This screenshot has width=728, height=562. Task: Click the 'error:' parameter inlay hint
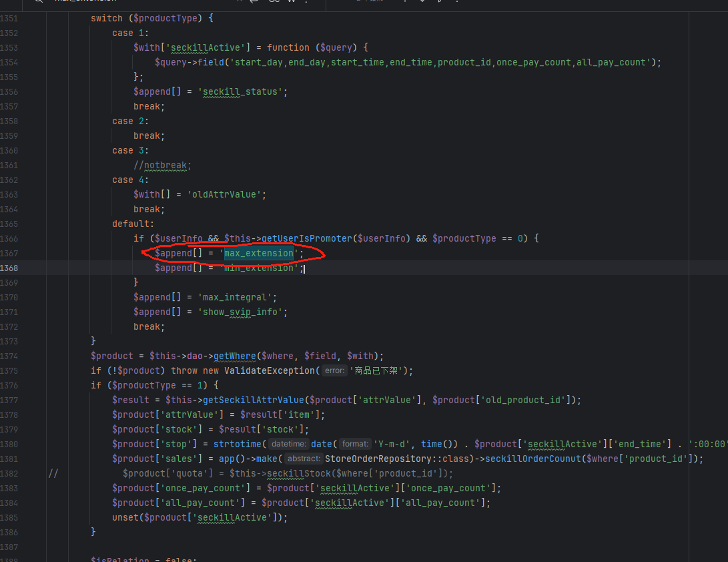(x=334, y=370)
